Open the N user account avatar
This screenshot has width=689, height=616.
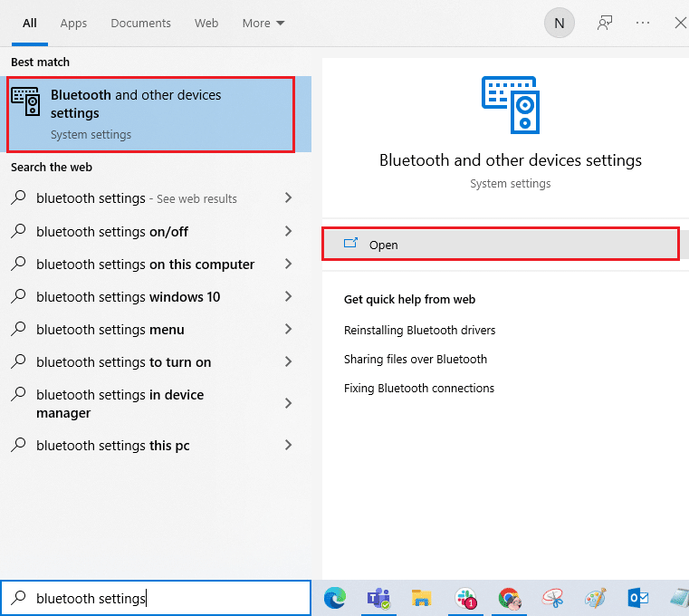pyautogui.click(x=559, y=23)
